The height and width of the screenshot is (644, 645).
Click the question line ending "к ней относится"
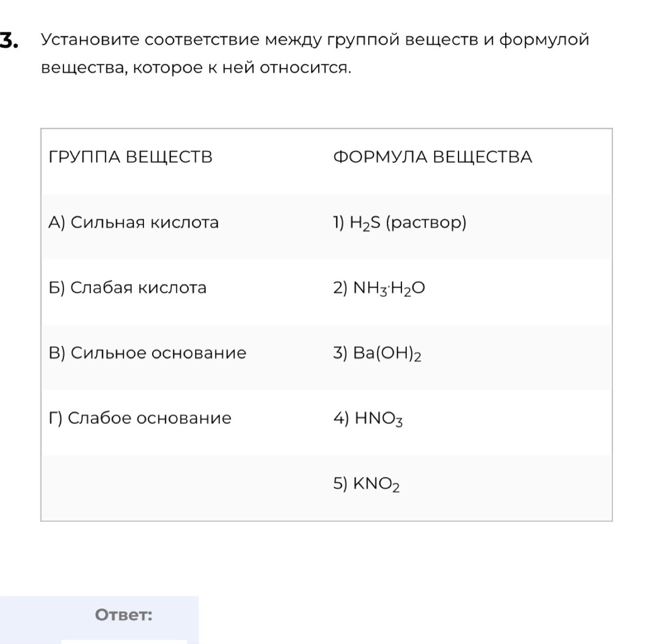tap(196, 68)
